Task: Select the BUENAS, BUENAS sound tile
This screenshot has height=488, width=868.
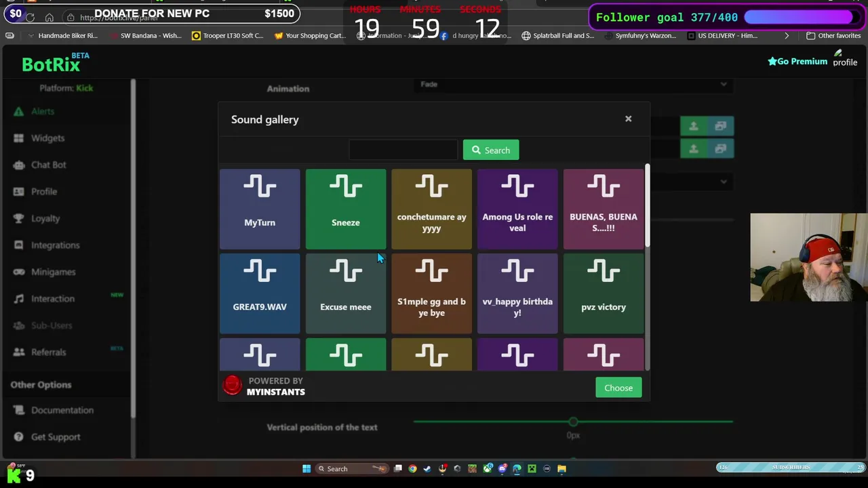Action: click(x=604, y=209)
